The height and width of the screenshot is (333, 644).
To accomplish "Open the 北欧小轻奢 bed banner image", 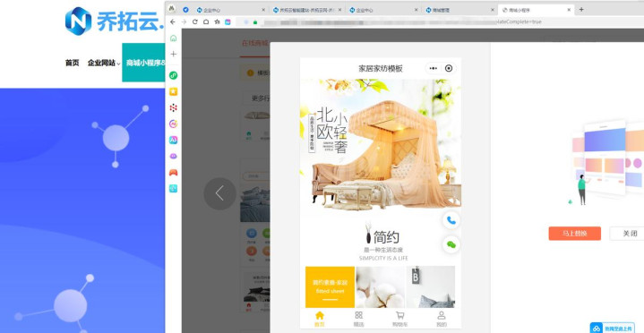I will pos(381,144).
